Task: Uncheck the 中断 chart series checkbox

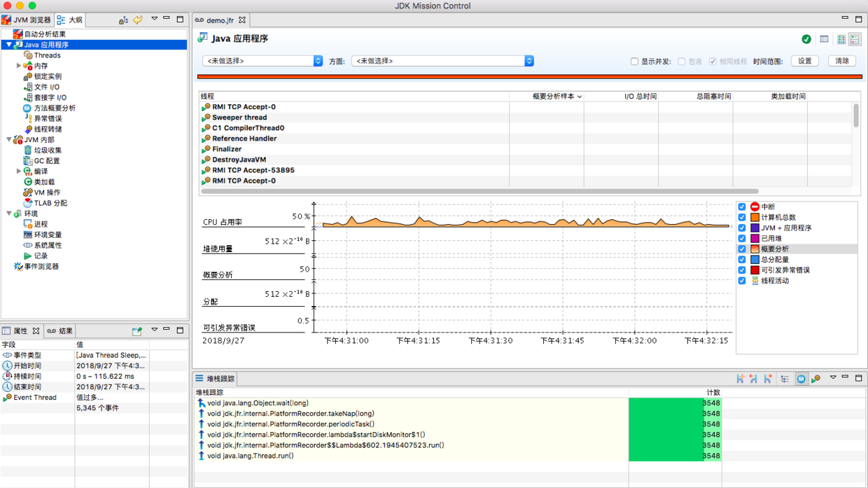Action: [742, 207]
